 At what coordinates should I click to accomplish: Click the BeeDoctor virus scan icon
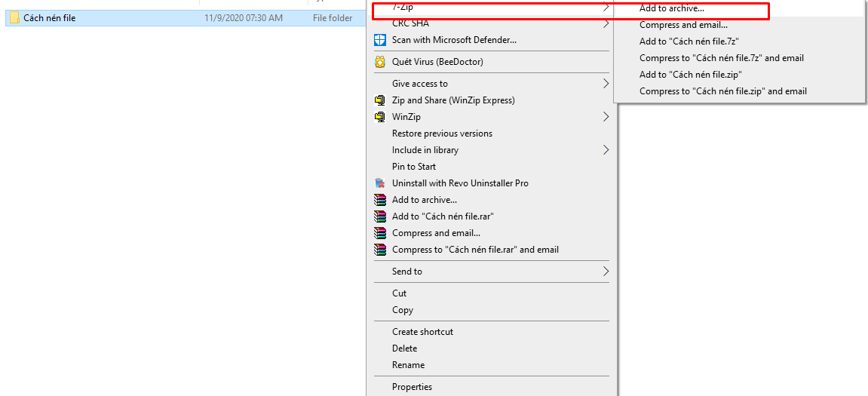380,62
